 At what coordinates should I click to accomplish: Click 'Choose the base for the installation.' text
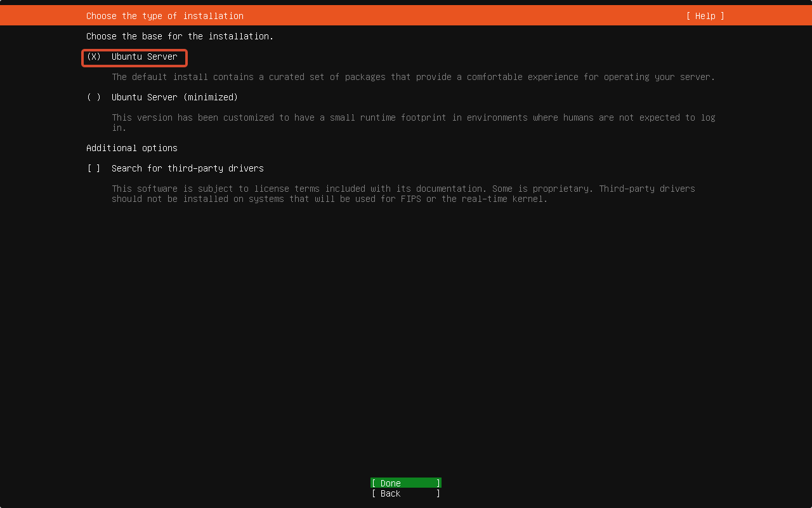tap(180, 36)
